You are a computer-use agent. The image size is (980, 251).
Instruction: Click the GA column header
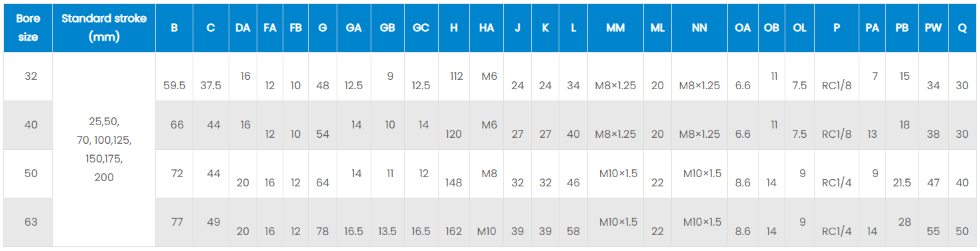click(354, 28)
